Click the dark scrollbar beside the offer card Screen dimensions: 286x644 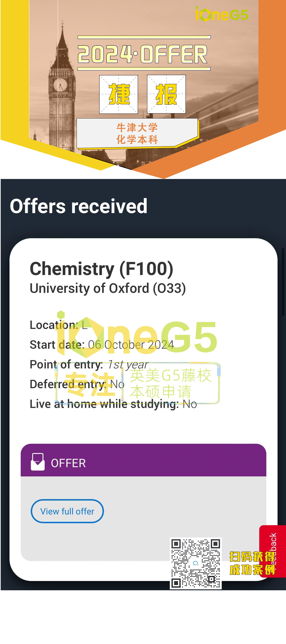(283, 281)
